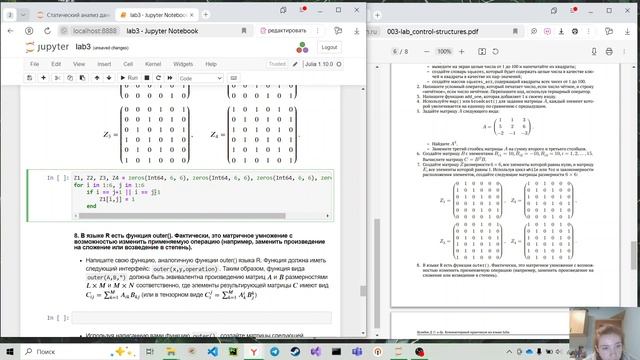This screenshot has height=360, width=640.
Task: Click the 003-lab_control-structures.pdf address field
Action: click(x=433, y=31)
